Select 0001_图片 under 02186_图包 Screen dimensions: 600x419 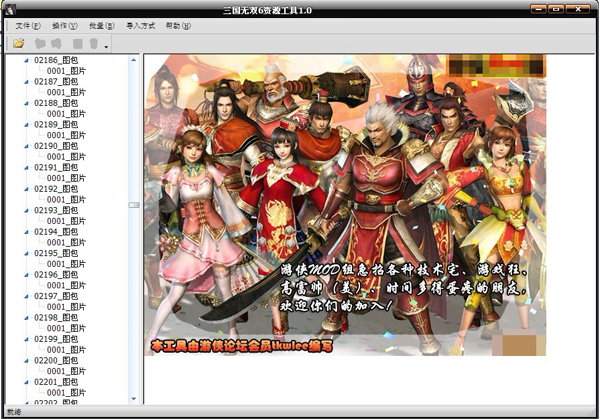66,71
